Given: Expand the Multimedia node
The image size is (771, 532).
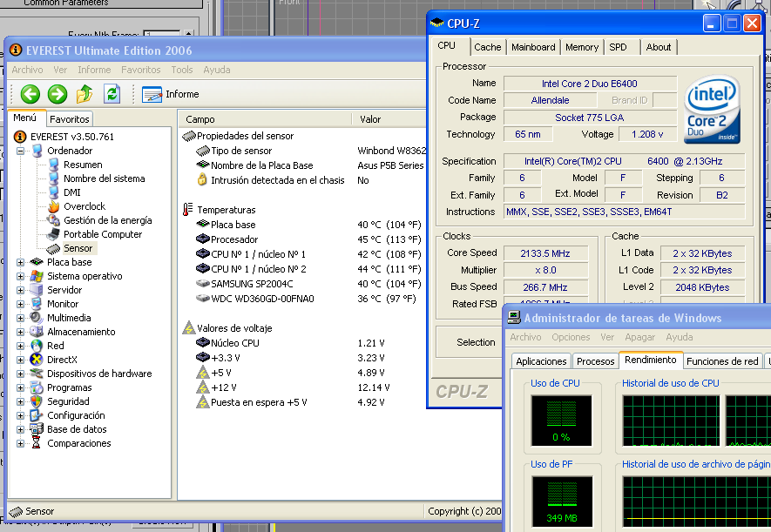Looking at the screenshot, I should pos(20,318).
